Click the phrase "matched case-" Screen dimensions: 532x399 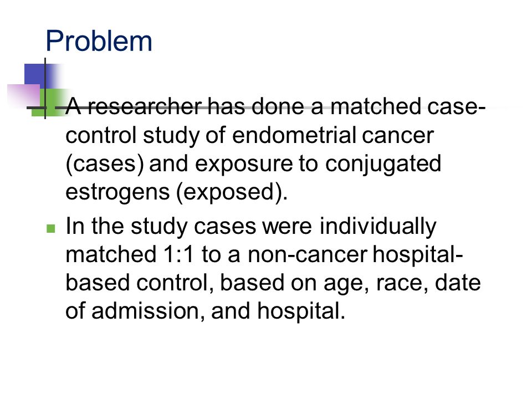point(408,106)
